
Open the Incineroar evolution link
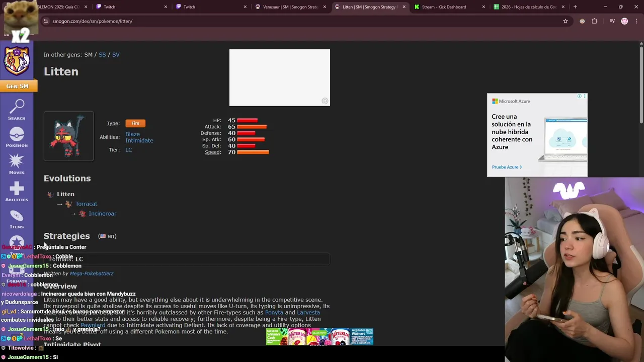(102, 214)
